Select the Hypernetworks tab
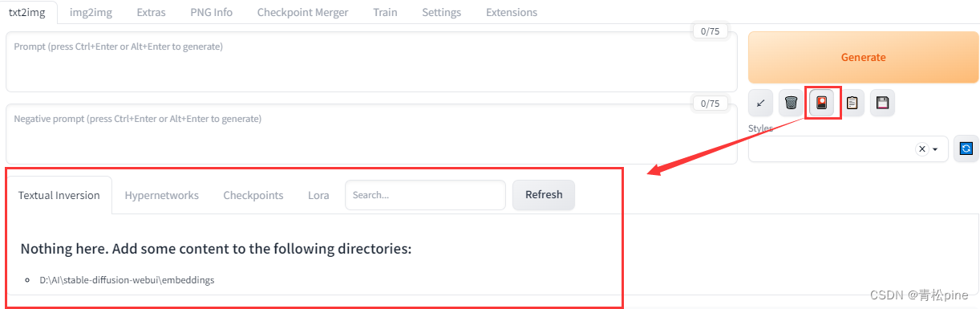980x309 pixels. tap(162, 195)
